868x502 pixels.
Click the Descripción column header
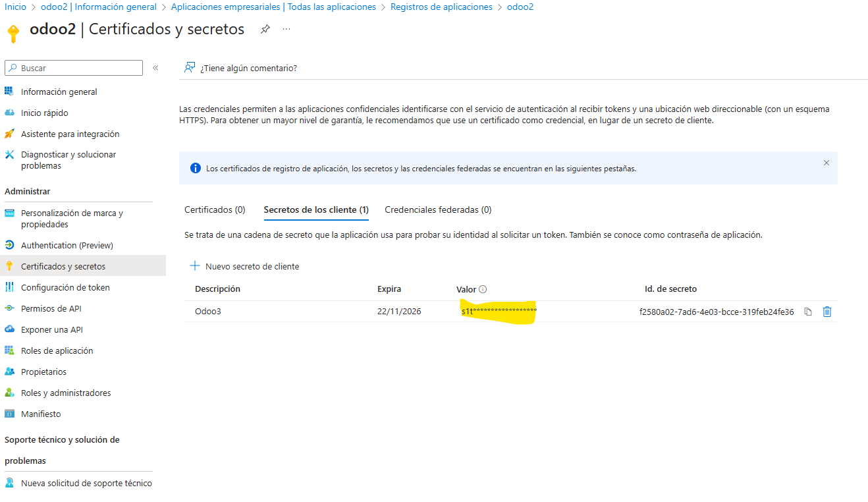tap(217, 289)
